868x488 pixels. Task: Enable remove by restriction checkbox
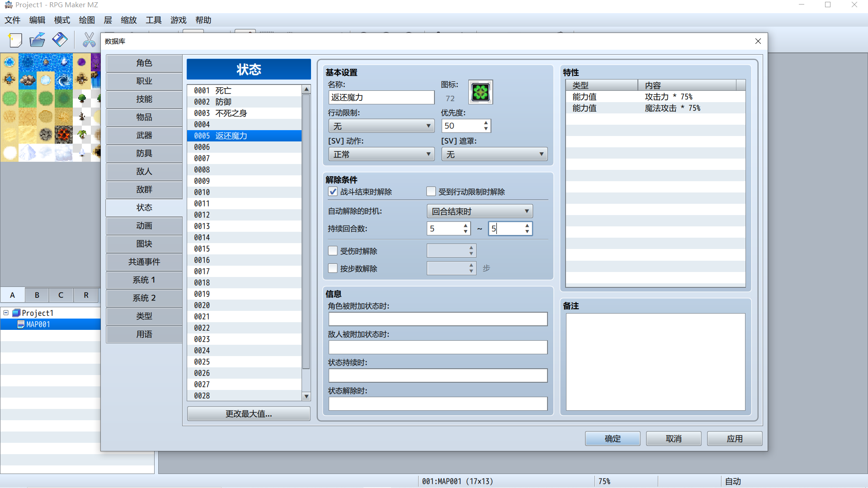click(431, 192)
